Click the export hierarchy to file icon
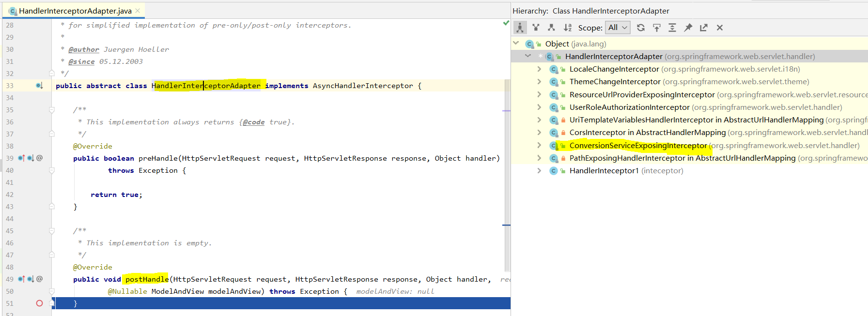The width and height of the screenshot is (868, 316). (x=704, y=28)
